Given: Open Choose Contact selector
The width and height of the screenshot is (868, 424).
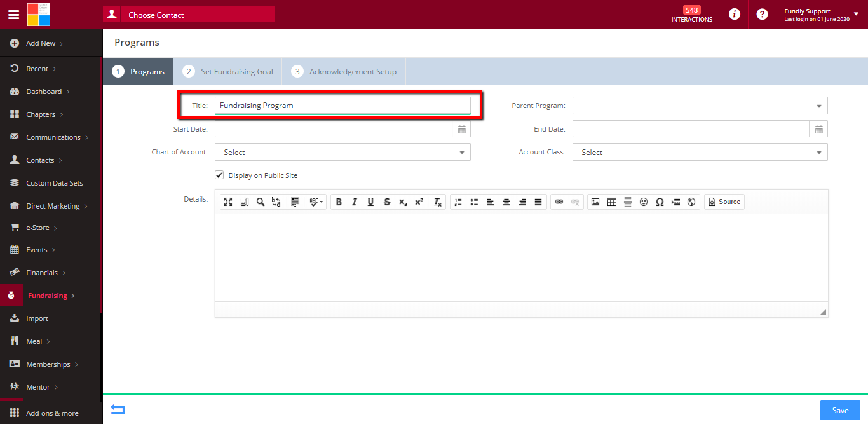Looking at the screenshot, I should [189, 15].
